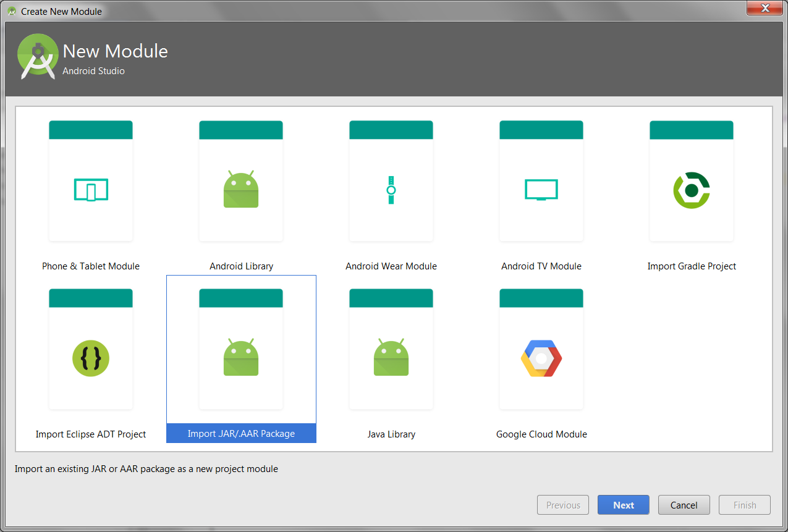The image size is (788, 532).
Task: Select the Import Eclipse ADT Project icon
Action: coord(91,358)
